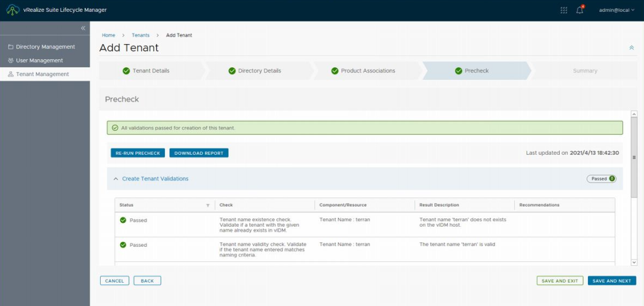Click the Create Tenant Validations title
Screen dimensions: 644x306
tap(155, 179)
